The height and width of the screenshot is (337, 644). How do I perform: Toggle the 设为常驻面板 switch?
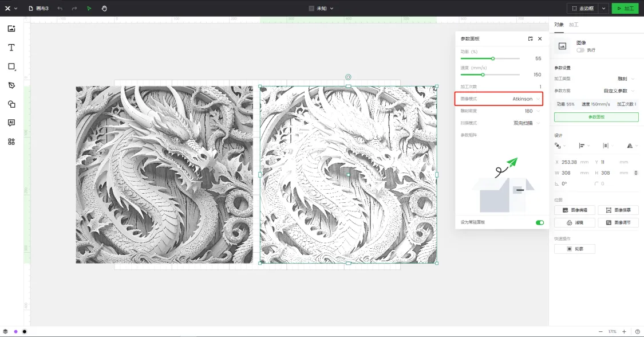point(540,222)
